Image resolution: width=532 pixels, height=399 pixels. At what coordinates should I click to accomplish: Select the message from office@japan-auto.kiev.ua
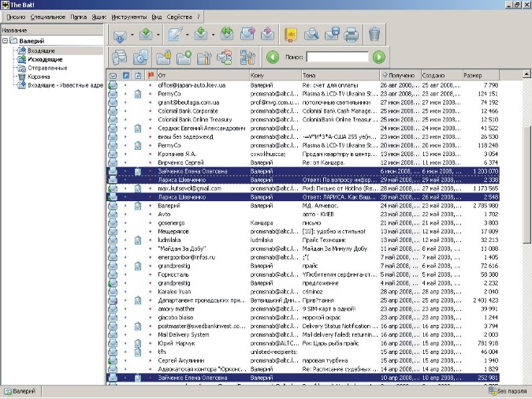tap(303, 85)
